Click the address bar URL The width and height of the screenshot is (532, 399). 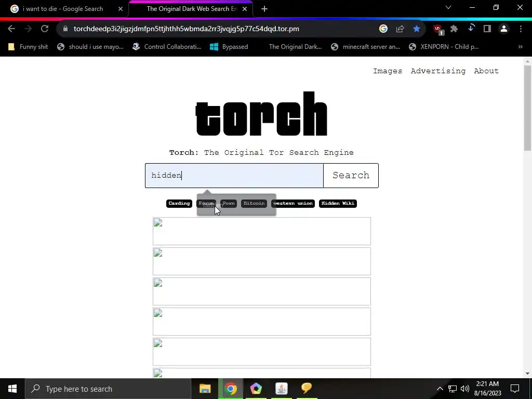187,29
